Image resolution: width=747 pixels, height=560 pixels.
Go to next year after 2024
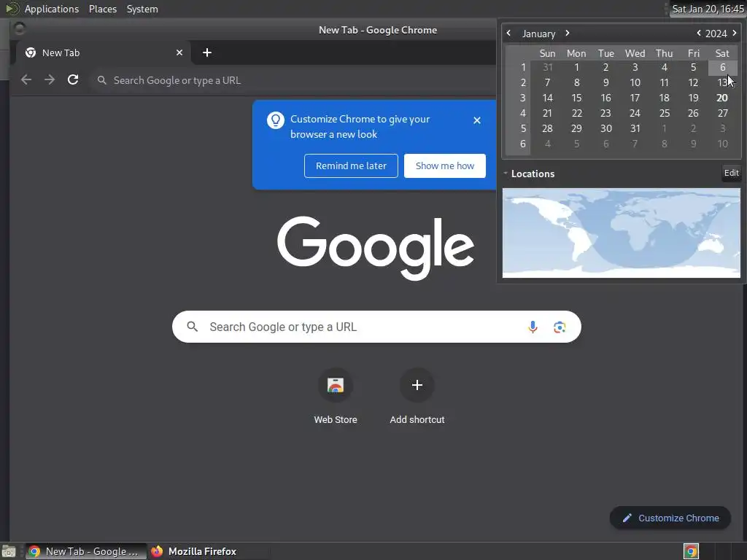(x=734, y=33)
